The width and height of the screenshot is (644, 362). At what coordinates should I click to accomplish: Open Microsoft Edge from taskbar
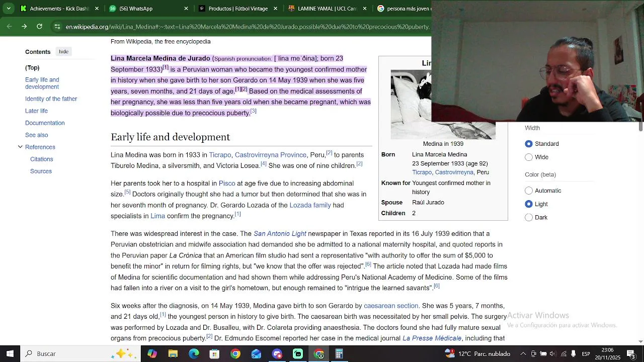[x=194, y=354]
